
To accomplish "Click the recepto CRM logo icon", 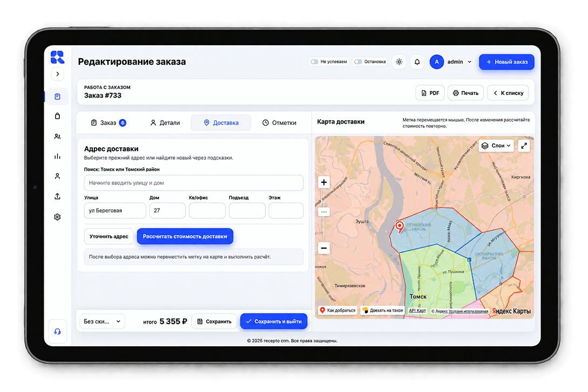I will 57,57.
